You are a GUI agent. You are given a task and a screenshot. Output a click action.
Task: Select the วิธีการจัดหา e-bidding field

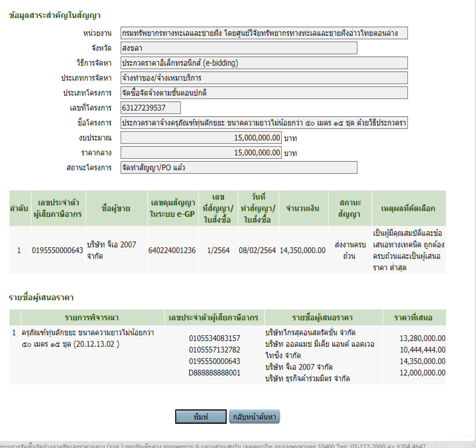coord(264,63)
